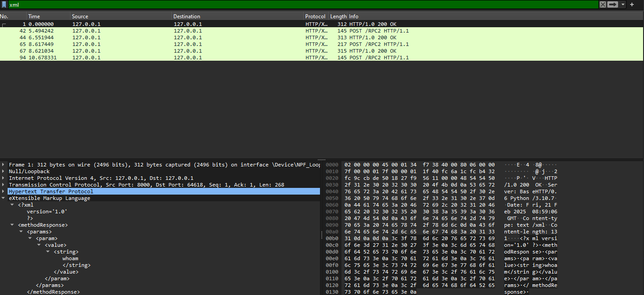This screenshot has height=295, width=644.
Task: Click the Info column header
Action: click(x=496, y=17)
